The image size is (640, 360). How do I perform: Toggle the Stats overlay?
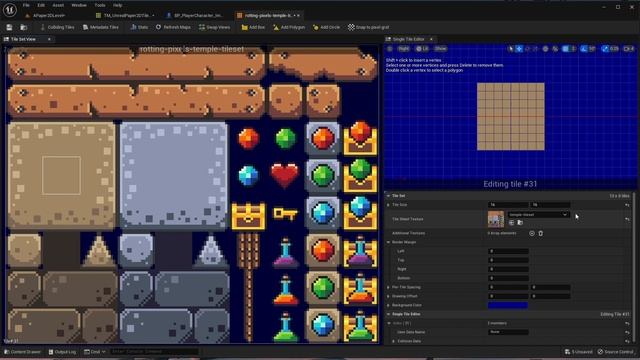coord(139,27)
